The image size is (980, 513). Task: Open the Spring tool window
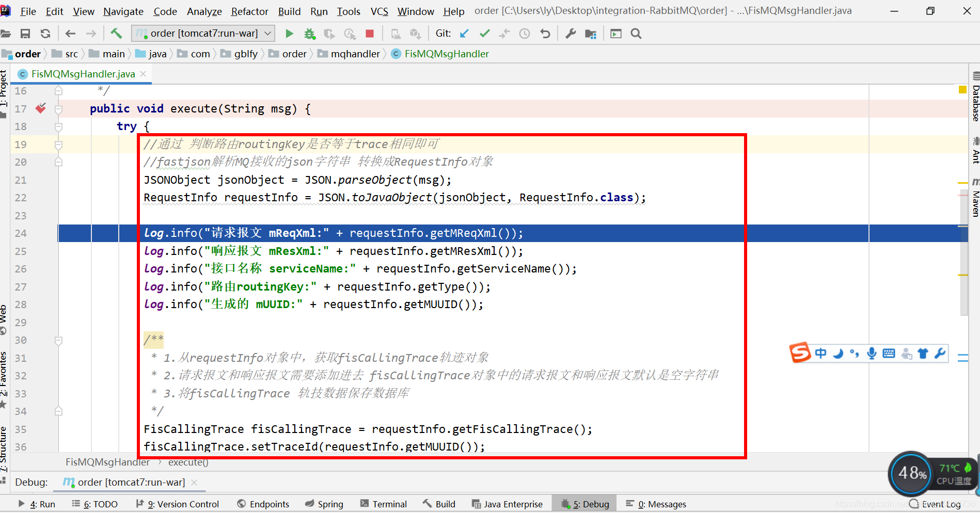click(324, 504)
